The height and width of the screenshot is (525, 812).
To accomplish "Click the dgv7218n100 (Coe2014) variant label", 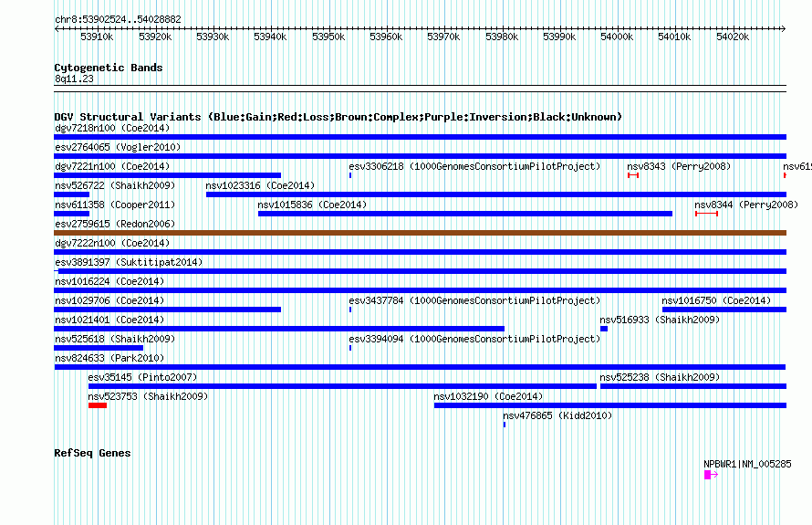I will pos(112,128).
